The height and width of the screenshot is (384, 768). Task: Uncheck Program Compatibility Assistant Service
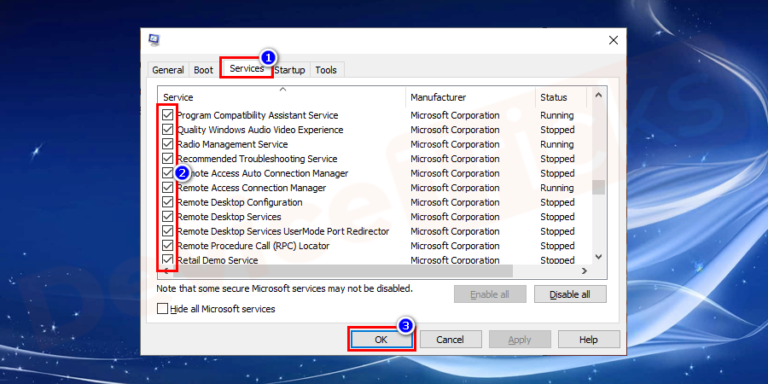click(168, 115)
